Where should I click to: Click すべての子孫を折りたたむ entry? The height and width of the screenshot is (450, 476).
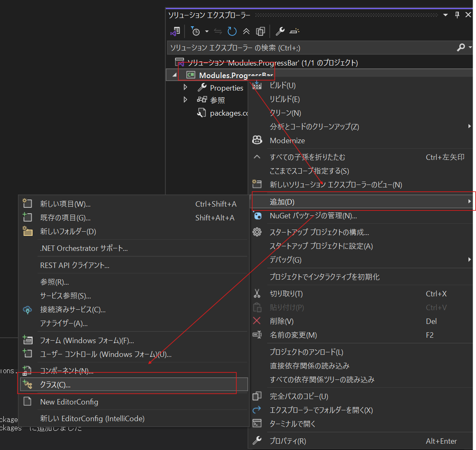tap(361, 157)
